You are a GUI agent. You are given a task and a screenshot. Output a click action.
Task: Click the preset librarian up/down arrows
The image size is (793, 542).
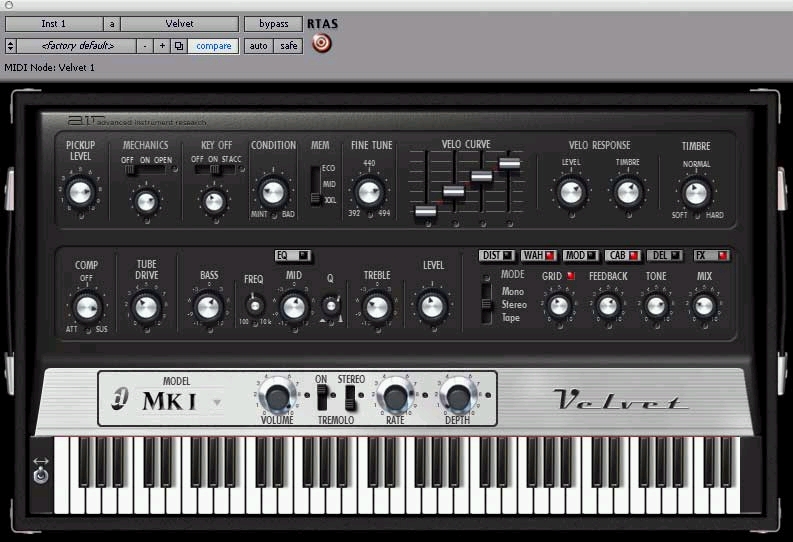[10, 46]
